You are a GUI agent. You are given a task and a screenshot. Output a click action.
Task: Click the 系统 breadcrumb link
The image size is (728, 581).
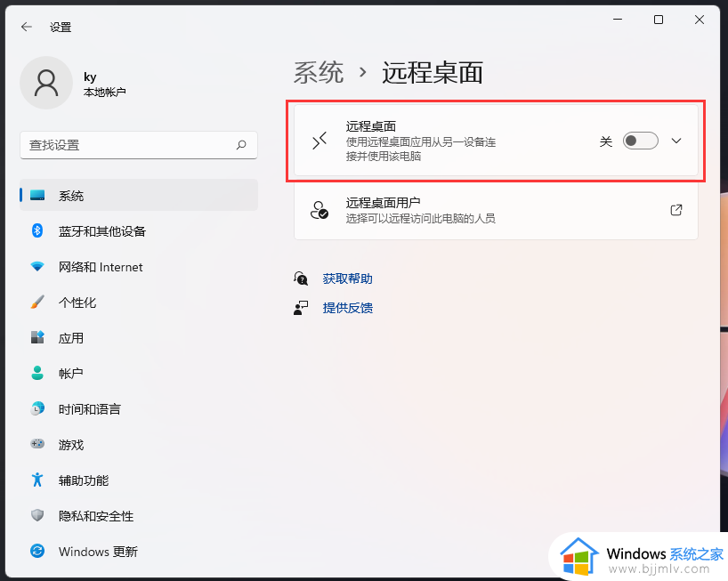point(319,73)
